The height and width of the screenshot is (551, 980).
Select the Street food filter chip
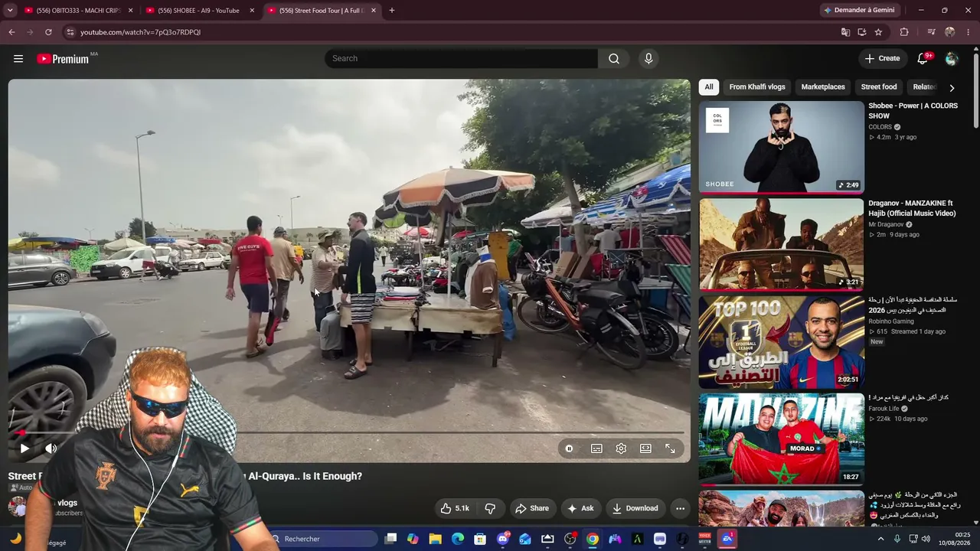click(x=879, y=87)
